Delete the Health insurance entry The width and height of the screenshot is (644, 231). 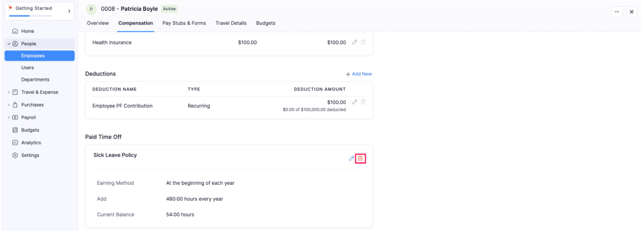[363, 42]
